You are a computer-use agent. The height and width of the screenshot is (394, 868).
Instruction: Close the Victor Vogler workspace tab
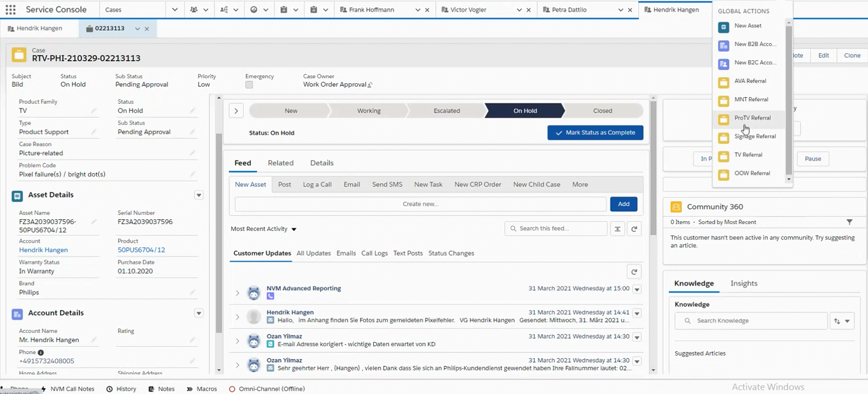[x=529, y=10]
